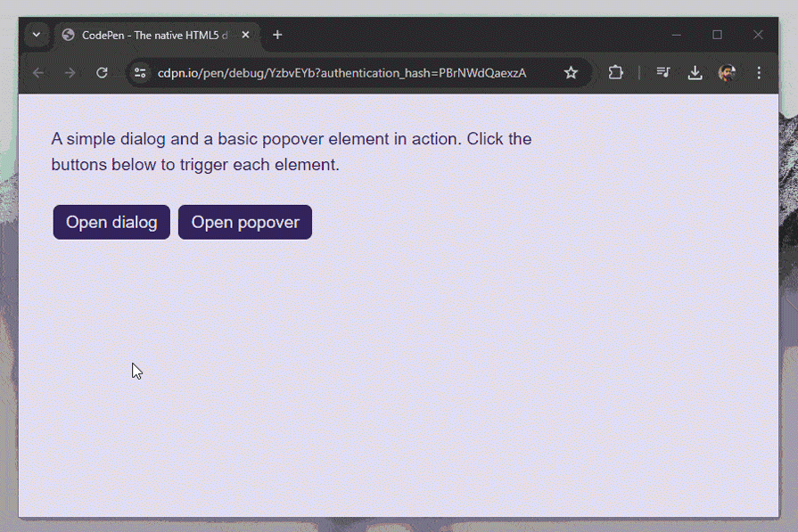The height and width of the screenshot is (532, 798).
Task: Open the media controls icon
Action: tap(663, 72)
